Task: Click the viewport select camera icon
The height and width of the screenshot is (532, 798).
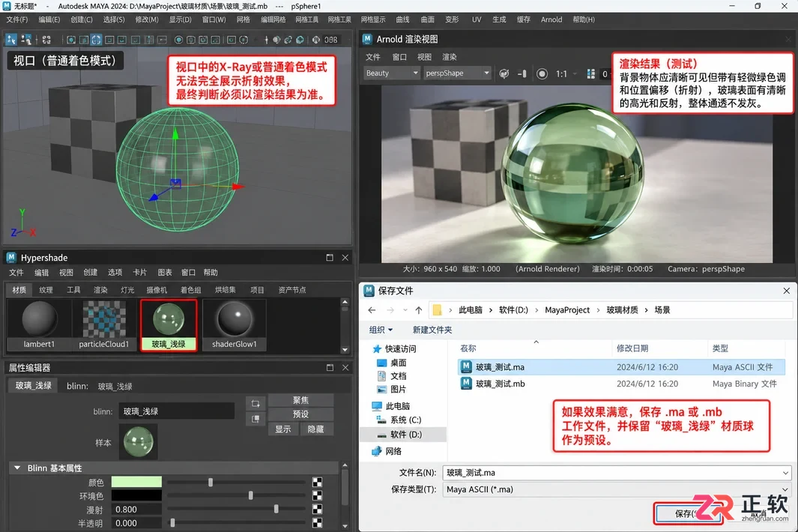Action: (11, 39)
